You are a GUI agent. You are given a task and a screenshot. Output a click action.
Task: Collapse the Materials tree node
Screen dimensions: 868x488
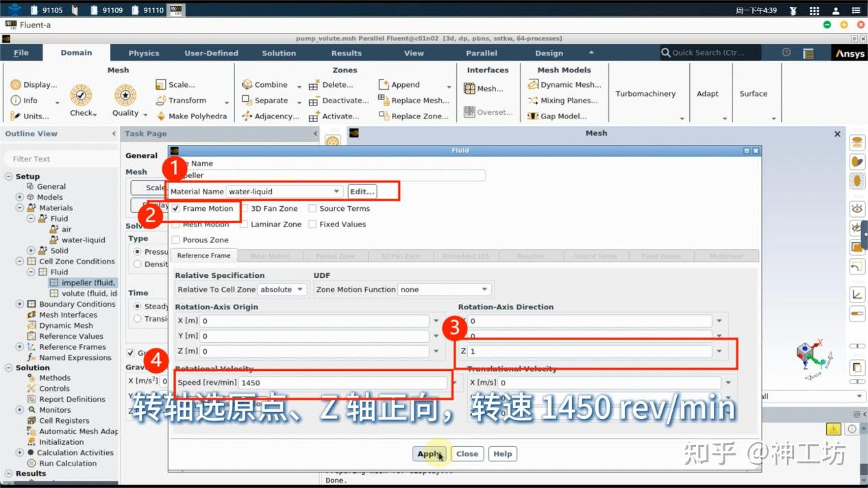point(20,208)
